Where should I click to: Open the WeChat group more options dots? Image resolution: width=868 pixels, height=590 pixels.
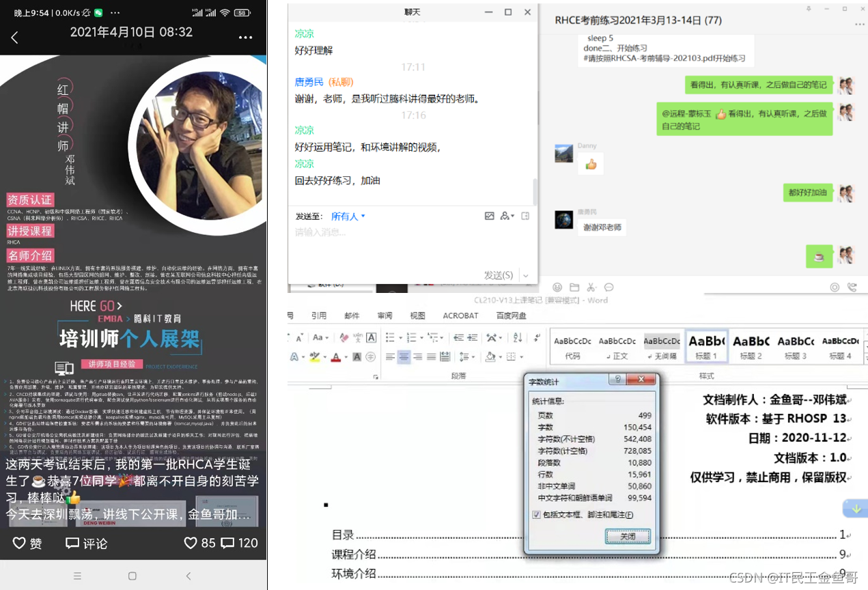click(859, 25)
